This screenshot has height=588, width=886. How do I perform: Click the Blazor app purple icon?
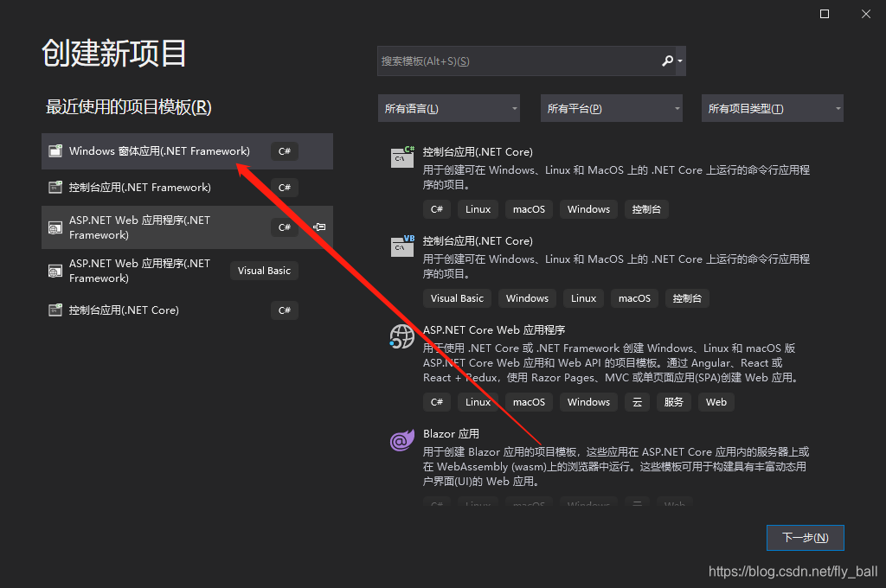point(401,439)
